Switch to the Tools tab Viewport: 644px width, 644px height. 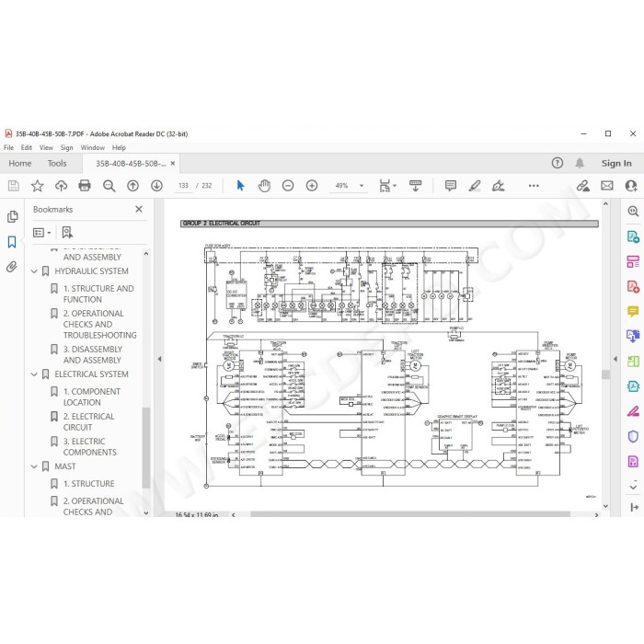(57, 164)
